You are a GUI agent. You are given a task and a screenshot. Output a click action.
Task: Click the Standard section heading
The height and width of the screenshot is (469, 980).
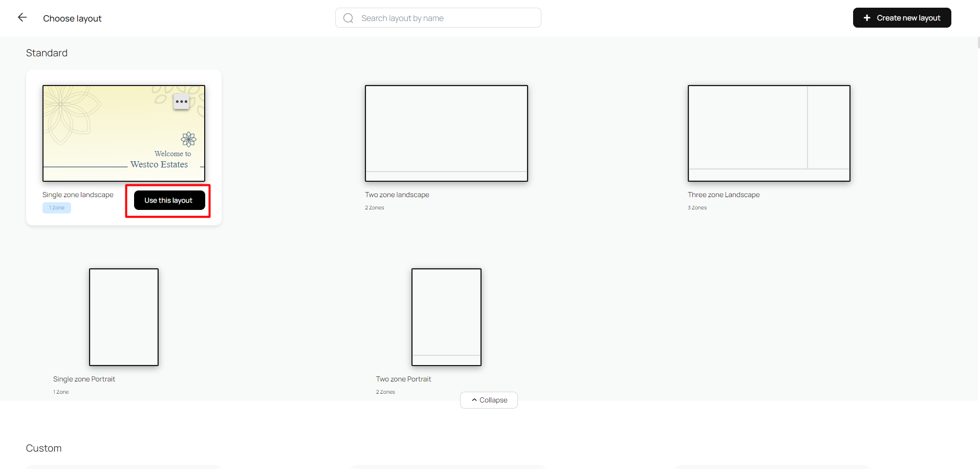click(47, 53)
